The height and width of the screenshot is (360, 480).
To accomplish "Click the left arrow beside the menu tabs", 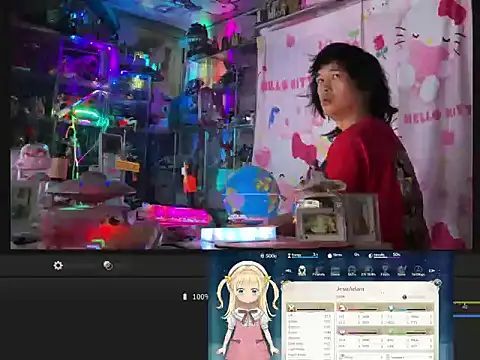I will tap(289, 271).
